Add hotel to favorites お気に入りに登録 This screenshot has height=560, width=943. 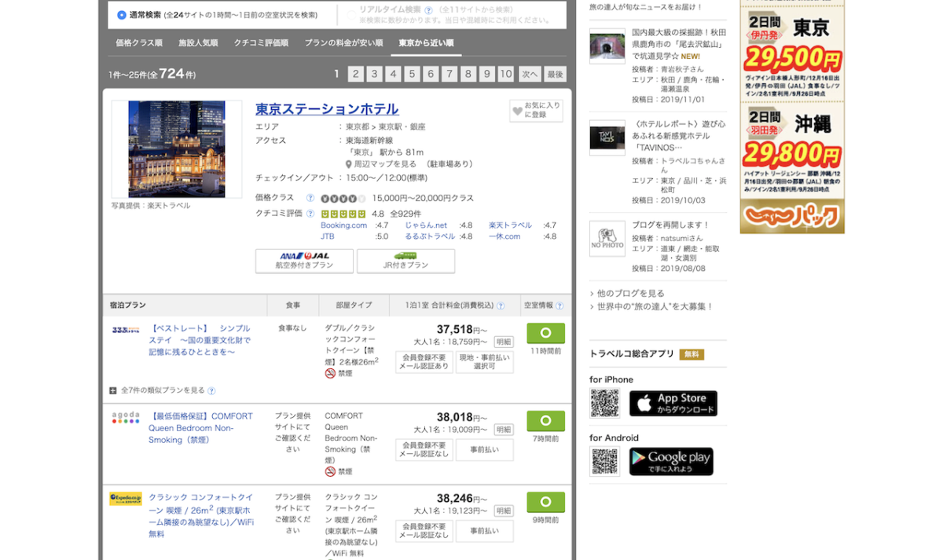click(536, 111)
